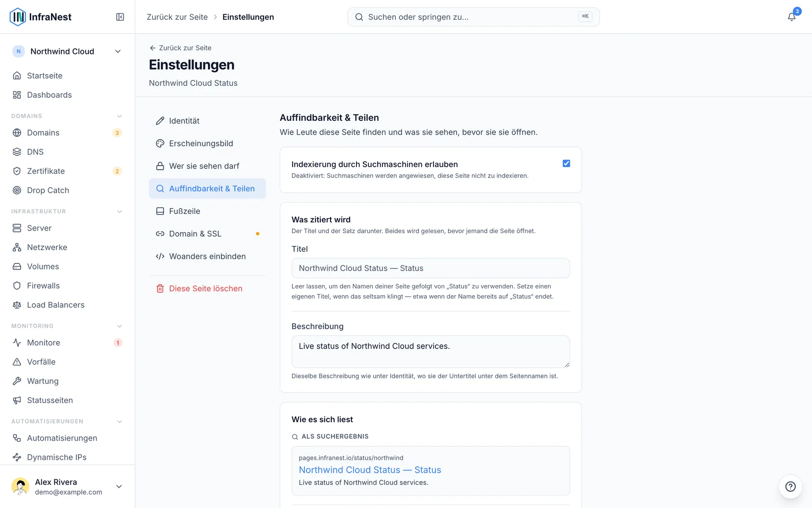Click the Alex Rivera avatar
812x508 pixels.
(x=20, y=486)
